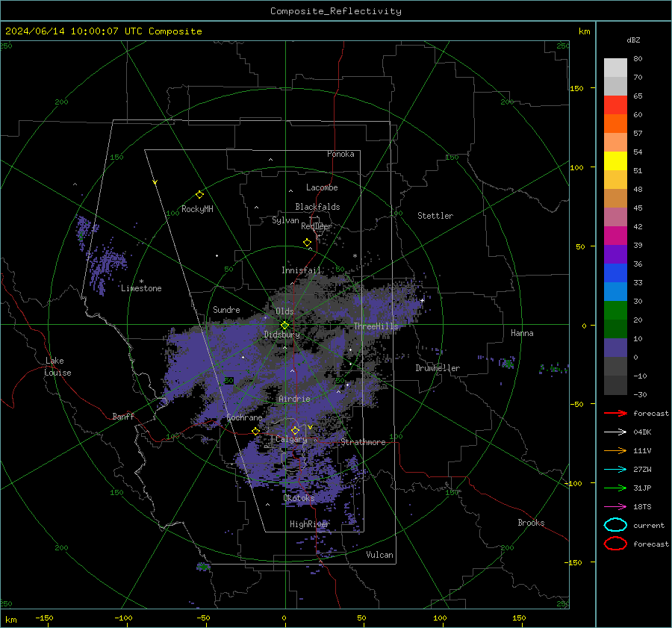Screen dimensions: 672x628
Task: Click the 54 dBZ yellow color swatch
Action: pyautogui.click(x=615, y=161)
